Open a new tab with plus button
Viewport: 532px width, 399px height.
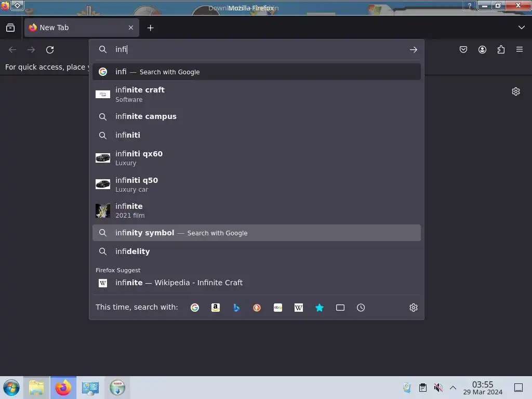tap(150, 28)
